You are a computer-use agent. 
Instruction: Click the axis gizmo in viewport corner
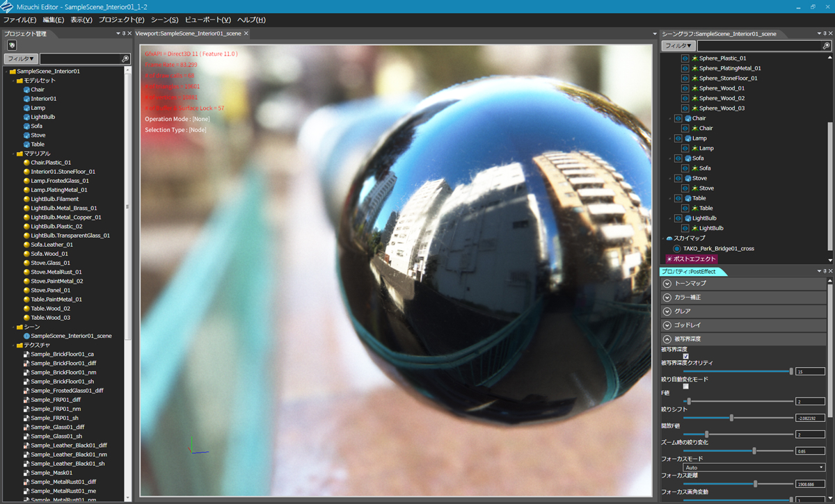[197, 447]
